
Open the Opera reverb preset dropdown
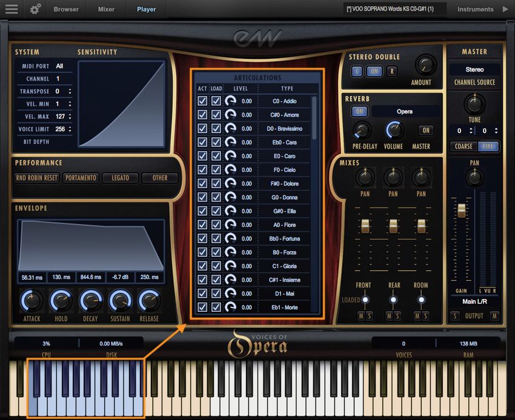click(x=405, y=111)
